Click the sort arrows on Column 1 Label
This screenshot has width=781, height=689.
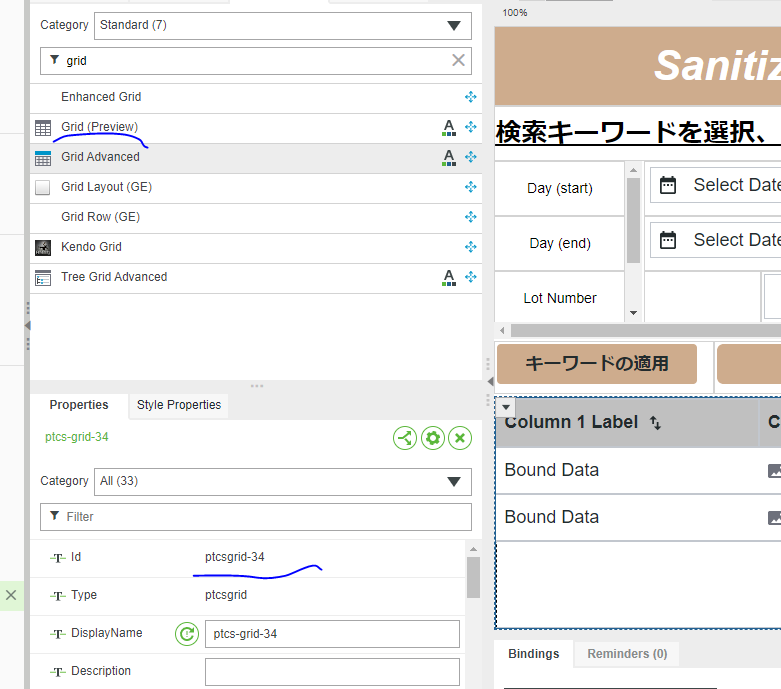(655, 423)
